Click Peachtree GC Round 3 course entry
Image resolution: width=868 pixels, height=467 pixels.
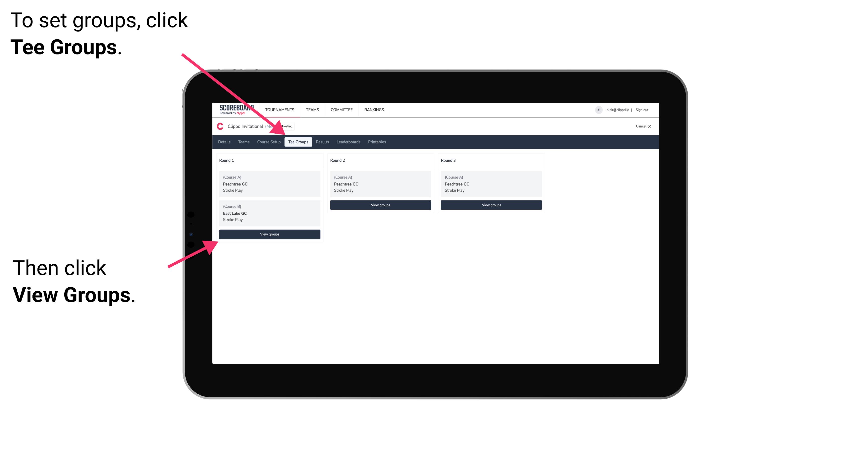(490, 184)
